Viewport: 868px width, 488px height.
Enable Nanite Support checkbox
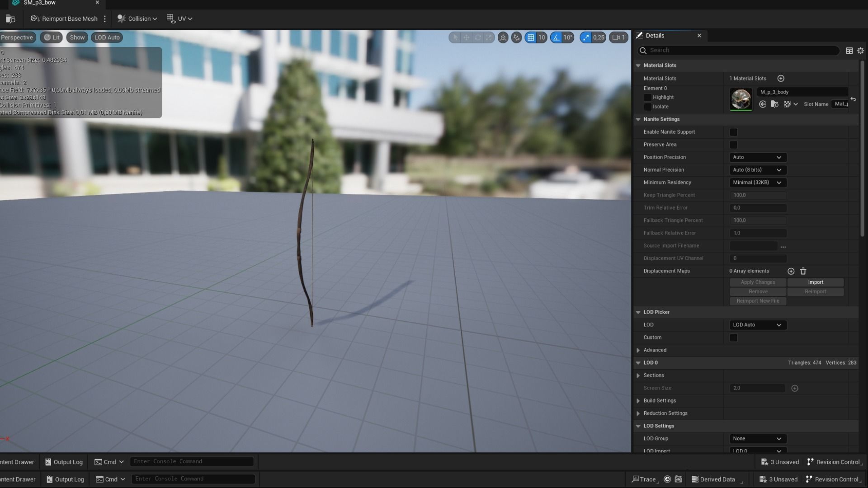[733, 132]
